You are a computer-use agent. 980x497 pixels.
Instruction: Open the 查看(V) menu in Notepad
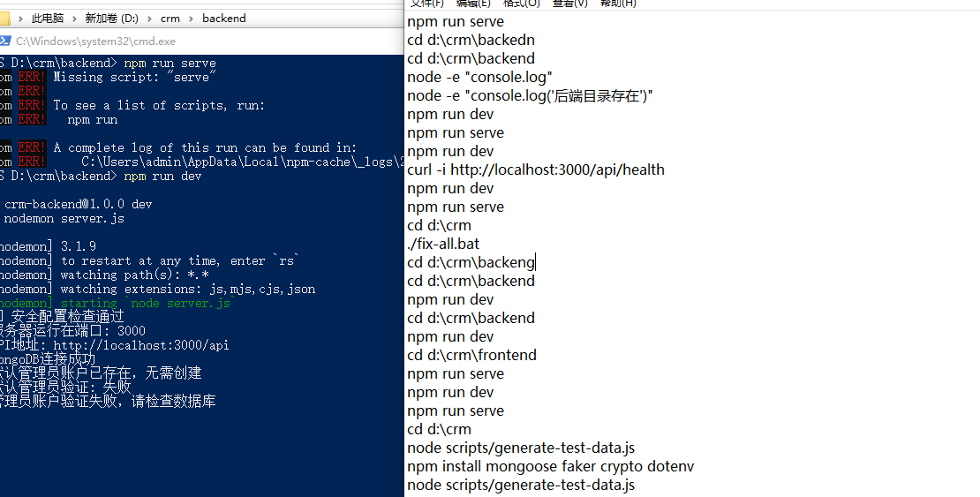570,4
